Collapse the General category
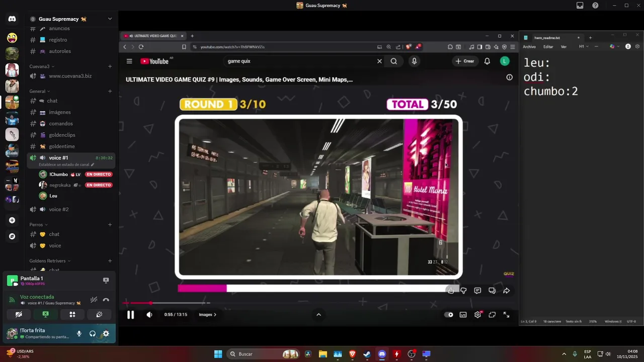 point(40,92)
